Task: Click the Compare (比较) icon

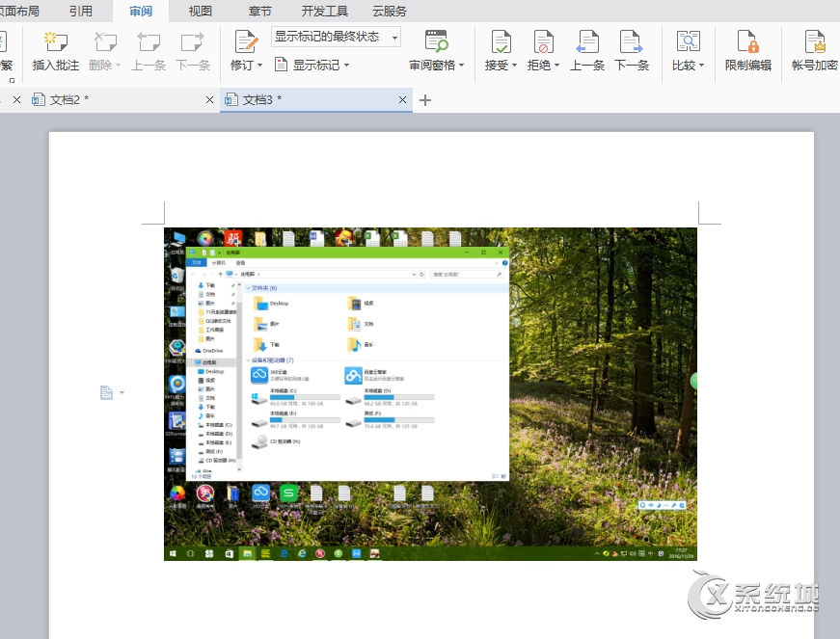Action: 688,41
